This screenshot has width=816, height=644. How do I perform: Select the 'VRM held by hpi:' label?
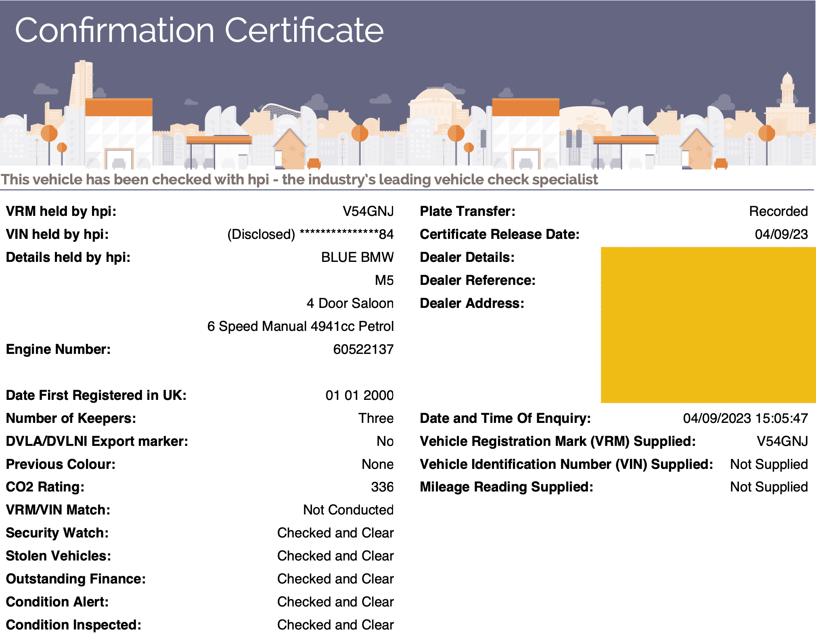[x=61, y=211]
